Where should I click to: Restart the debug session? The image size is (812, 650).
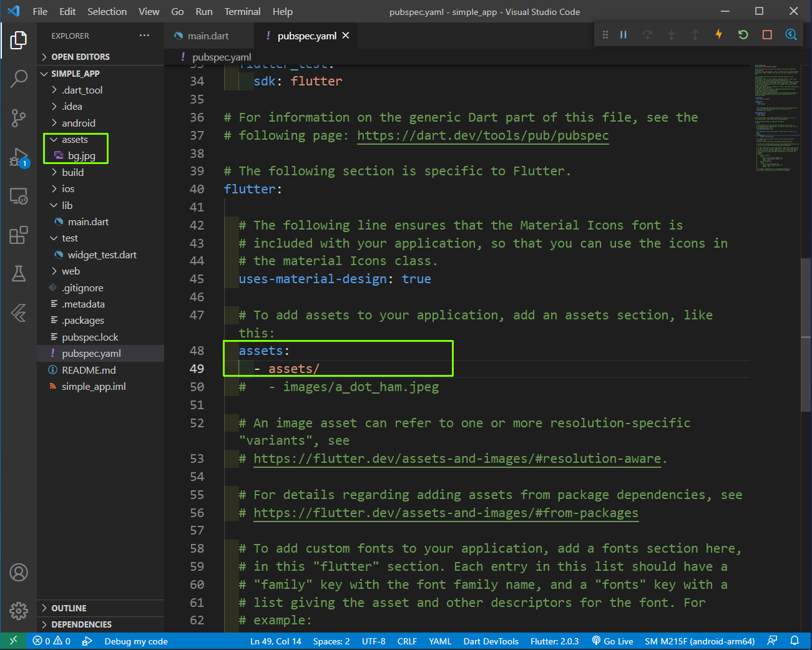pos(743,34)
